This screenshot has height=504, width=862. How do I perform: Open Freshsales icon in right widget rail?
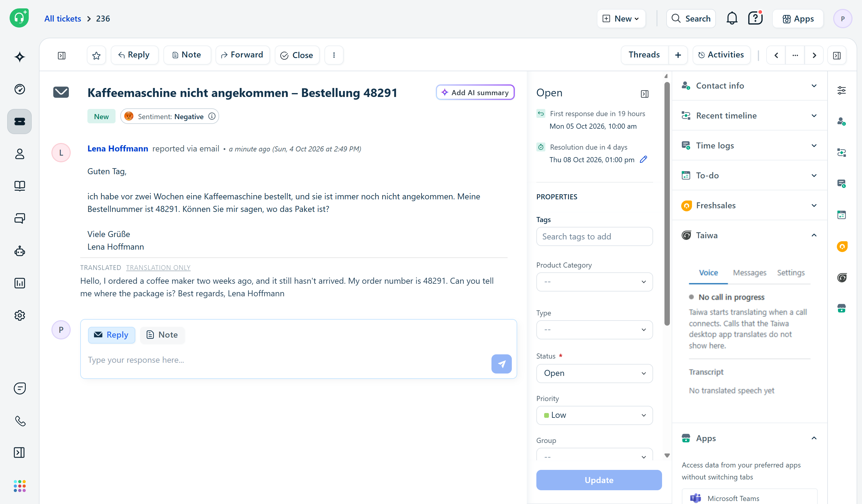coord(841,247)
